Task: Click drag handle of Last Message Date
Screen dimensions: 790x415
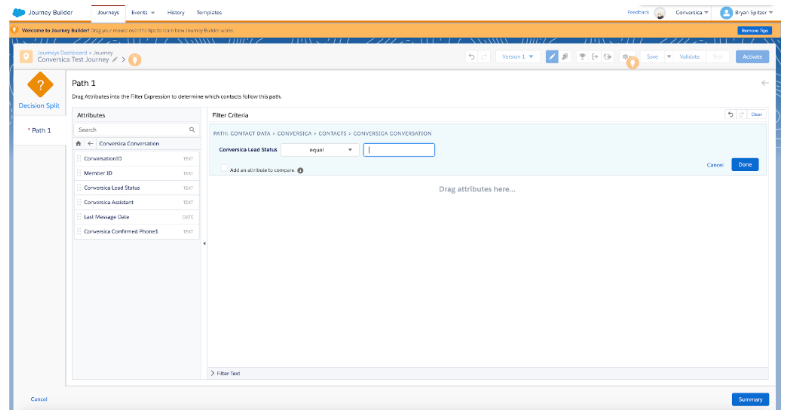Action: pos(79,217)
